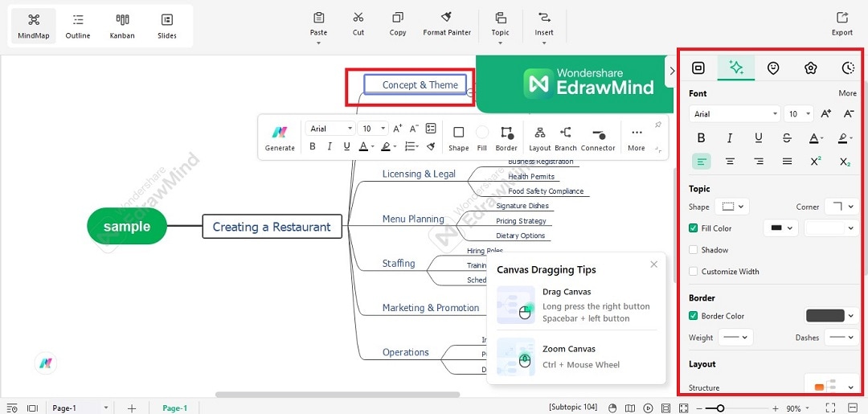868x414 pixels.
Task: Open Layout Structure dropdown
Action: pos(831,387)
